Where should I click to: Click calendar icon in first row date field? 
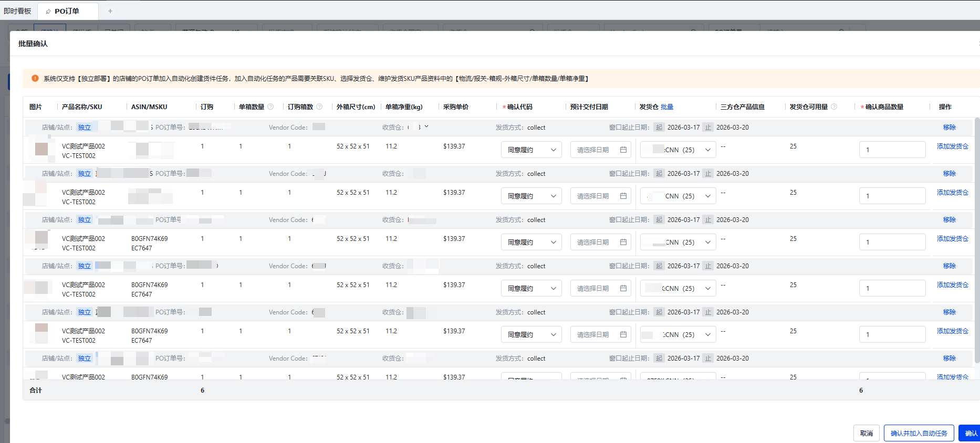pyautogui.click(x=623, y=150)
